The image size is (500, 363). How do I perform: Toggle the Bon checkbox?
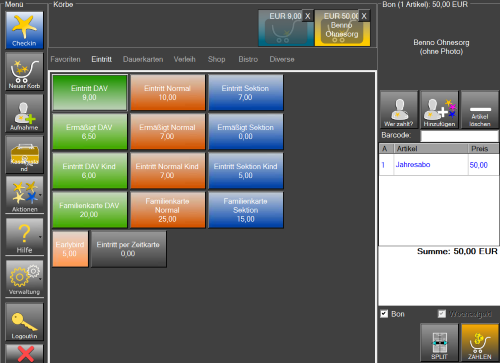coord(384,314)
